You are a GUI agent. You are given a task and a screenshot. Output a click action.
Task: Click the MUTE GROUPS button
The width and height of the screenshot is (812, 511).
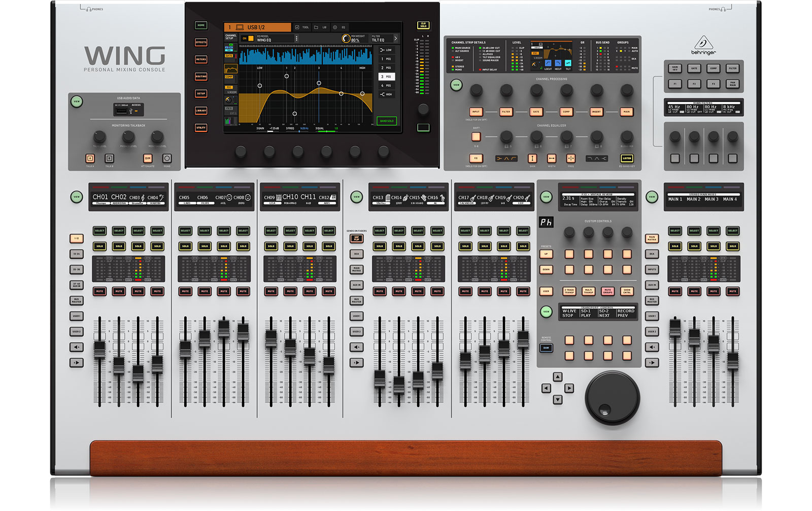point(607,291)
